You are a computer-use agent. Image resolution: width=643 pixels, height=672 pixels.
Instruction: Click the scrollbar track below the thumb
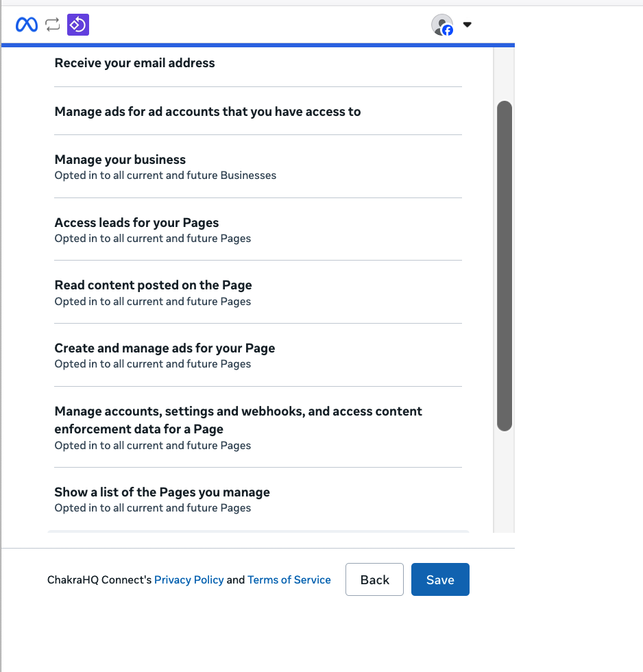[x=505, y=480]
